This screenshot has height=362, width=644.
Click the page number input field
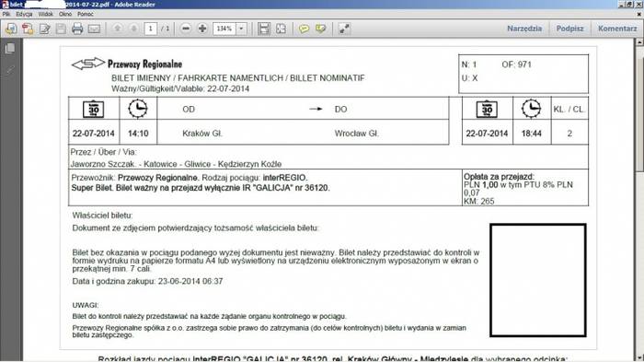[151, 29]
